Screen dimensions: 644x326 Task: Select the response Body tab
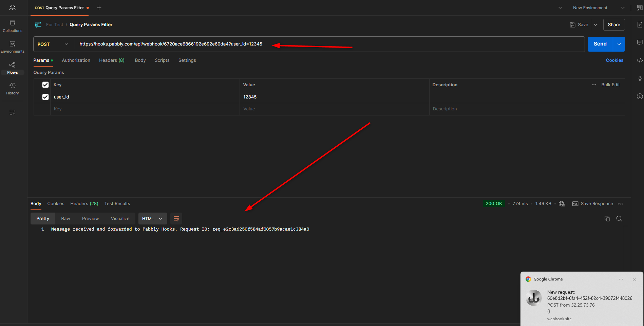36,204
